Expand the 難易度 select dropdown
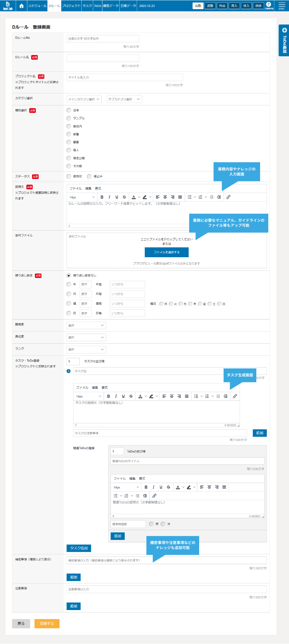The image size is (289, 644). pos(86,325)
